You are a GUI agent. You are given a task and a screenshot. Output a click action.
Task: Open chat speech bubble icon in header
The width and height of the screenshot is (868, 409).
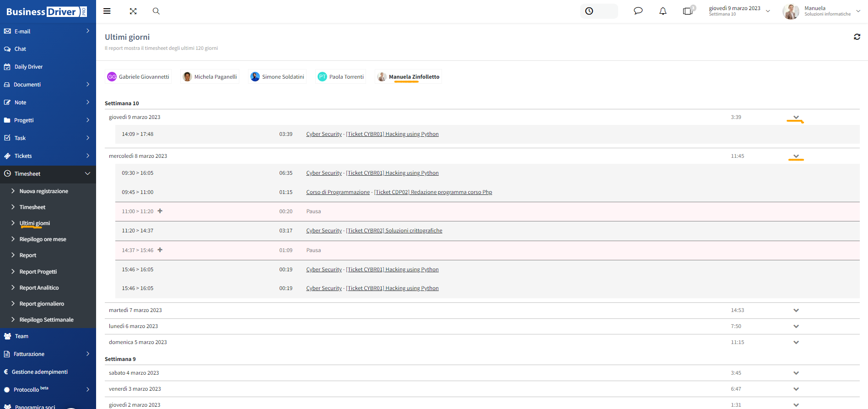[638, 11]
